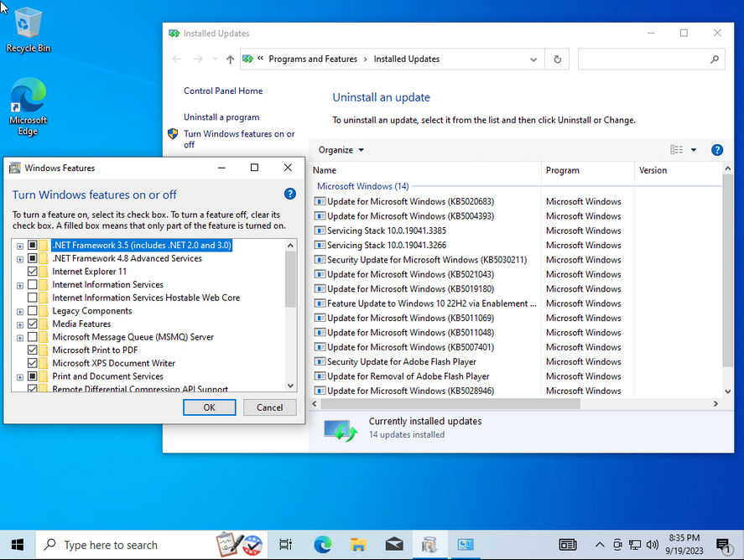Expand the Internet Information Services node

pos(20,286)
